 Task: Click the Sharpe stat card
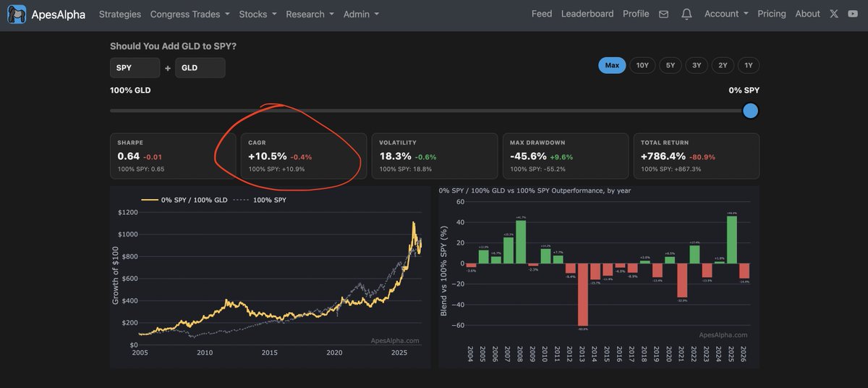(x=172, y=156)
